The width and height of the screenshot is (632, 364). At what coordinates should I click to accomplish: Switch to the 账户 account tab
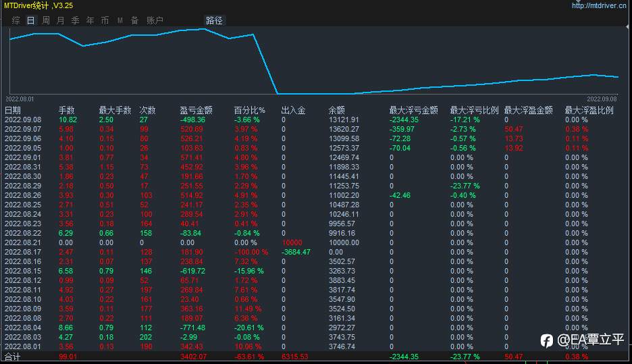coord(155,20)
